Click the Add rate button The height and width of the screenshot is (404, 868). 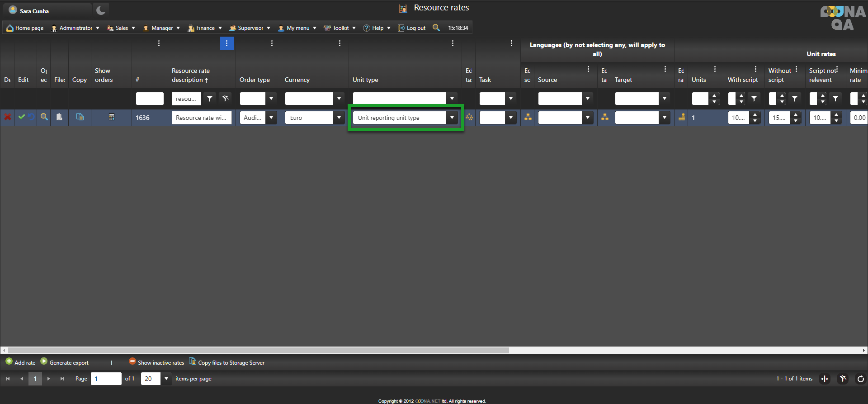(x=20, y=362)
